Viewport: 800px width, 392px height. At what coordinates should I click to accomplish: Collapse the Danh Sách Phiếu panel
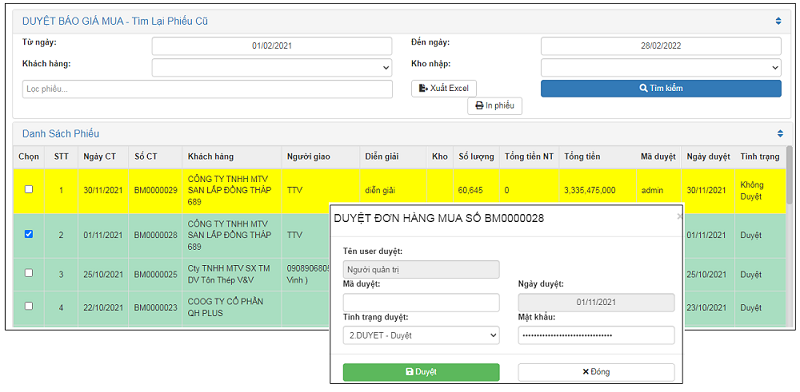(x=780, y=134)
